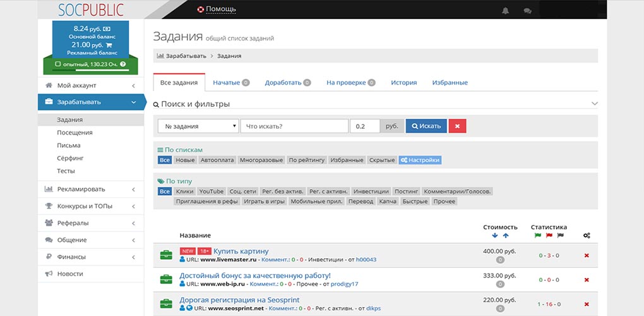This screenshot has height=316, width=644.
Task: Filter tasks by type Клики
Action: point(184,191)
